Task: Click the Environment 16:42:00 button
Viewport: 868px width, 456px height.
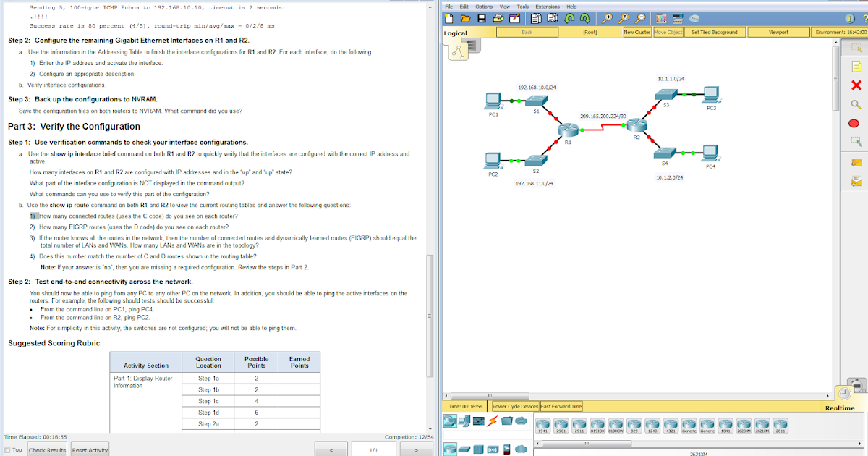Action: click(841, 32)
